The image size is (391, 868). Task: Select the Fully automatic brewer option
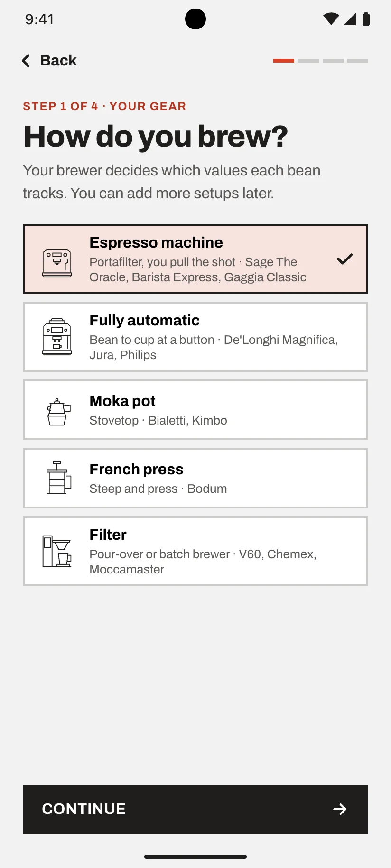pyautogui.click(x=195, y=337)
